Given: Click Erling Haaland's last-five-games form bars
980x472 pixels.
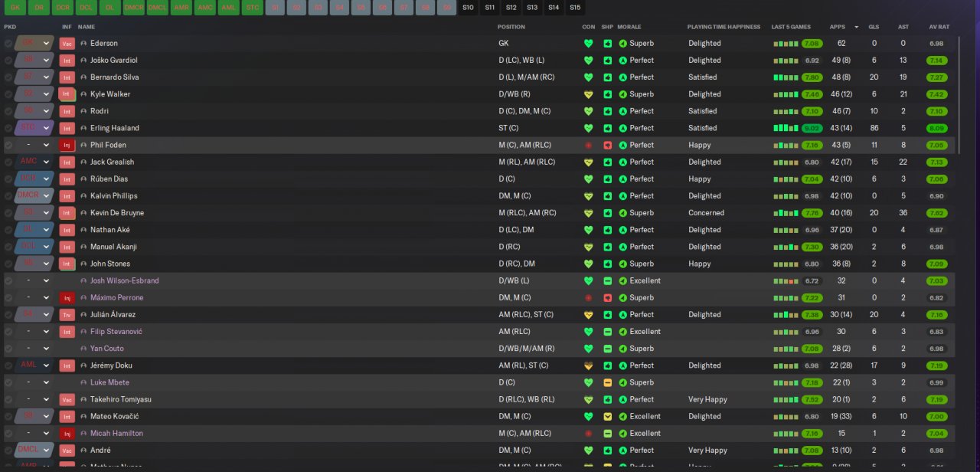Looking at the screenshot, I should [786, 128].
